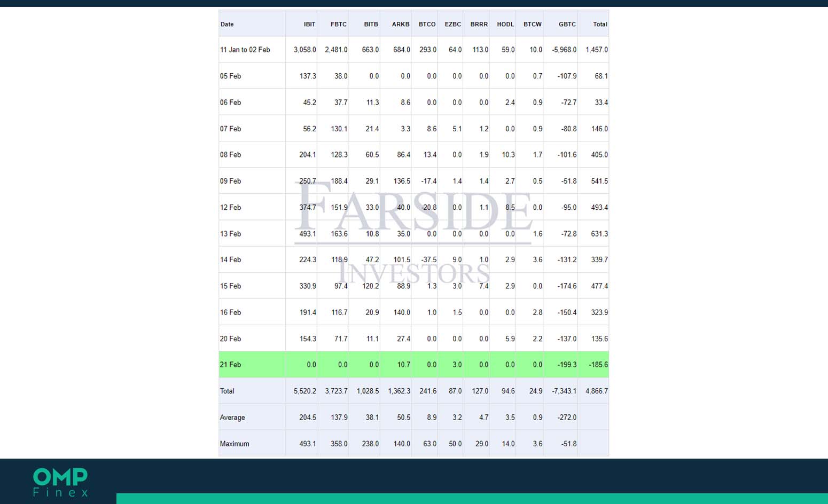Select IBIT value 493.1 on 13 Feb

[308, 233]
